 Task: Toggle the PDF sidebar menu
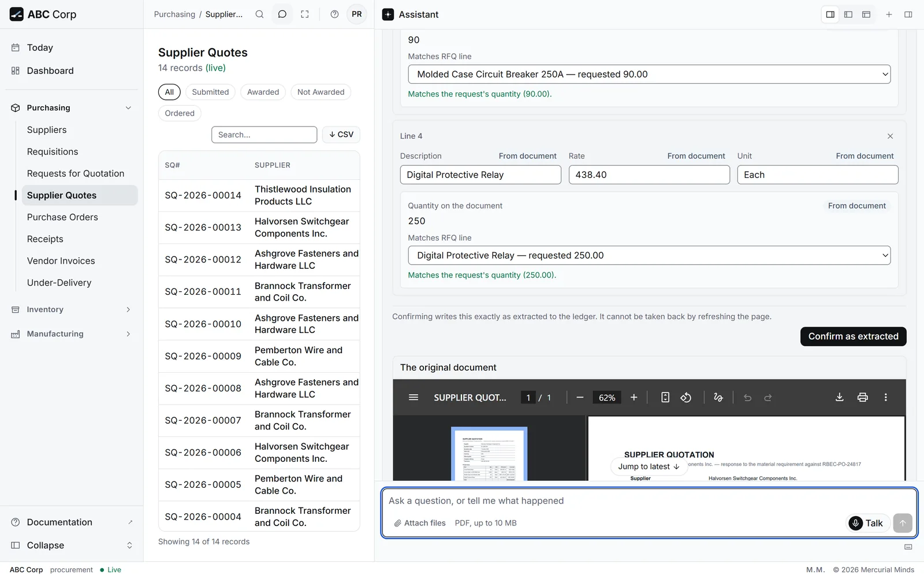point(413,397)
